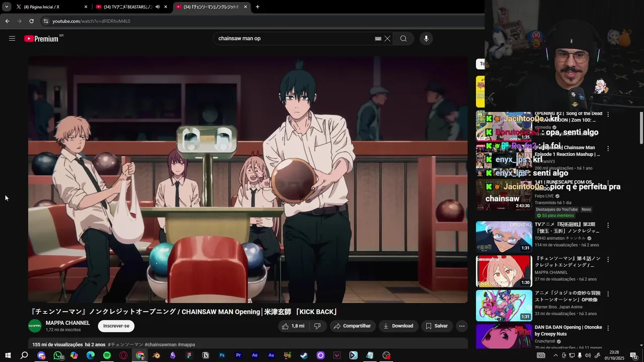Click Warner Bros. Japan Anime channel name
The width and height of the screenshot is (644, 362).
pos(558,307)
